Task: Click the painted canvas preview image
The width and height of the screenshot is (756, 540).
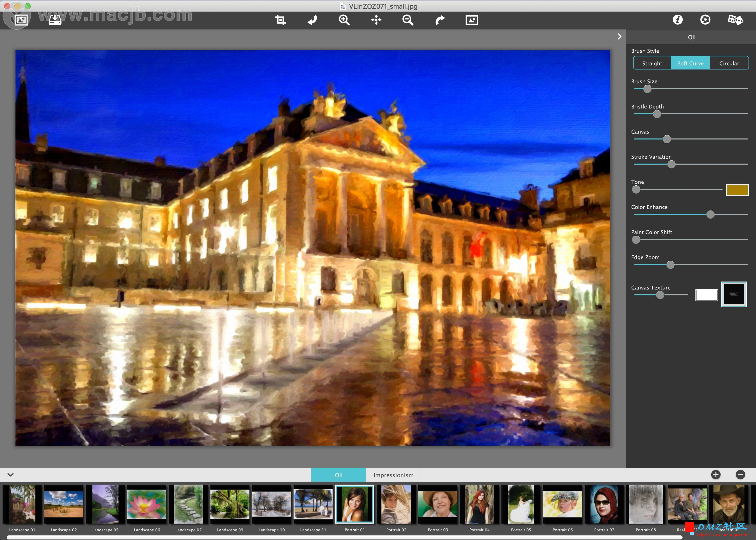Action: point(313,248)
